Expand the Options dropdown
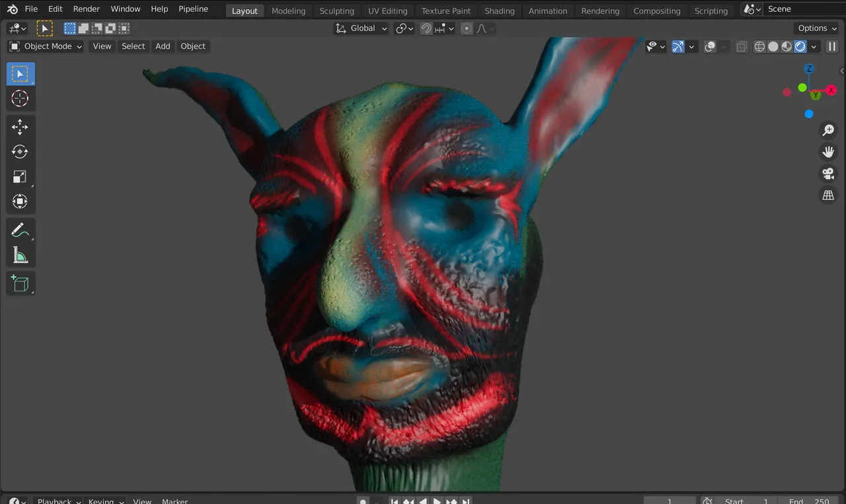 click(x=817, y=28)
